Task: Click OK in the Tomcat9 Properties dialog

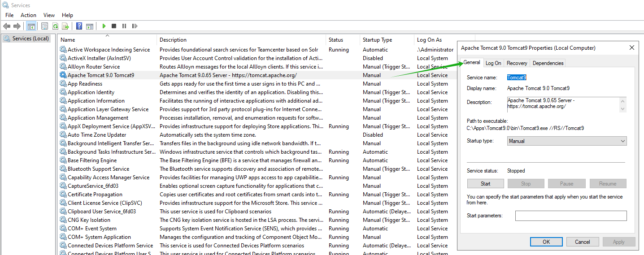Action: click(x=546, y=242)
